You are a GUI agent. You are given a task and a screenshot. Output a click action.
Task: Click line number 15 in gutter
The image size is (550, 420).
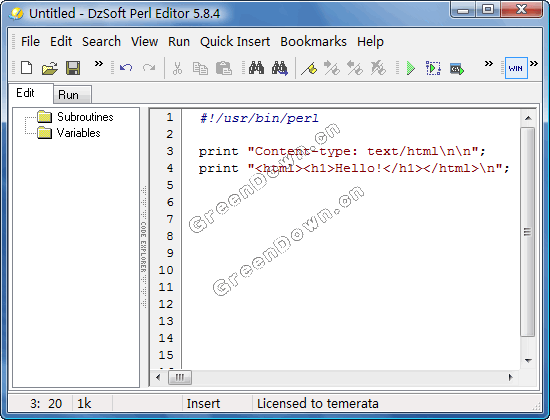point(166,355)
